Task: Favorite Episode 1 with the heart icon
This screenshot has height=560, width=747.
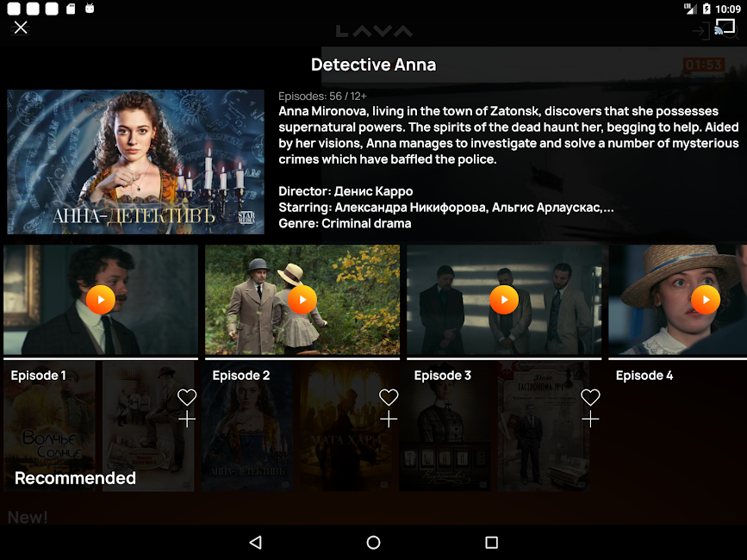Action: [x=187, y=396]
